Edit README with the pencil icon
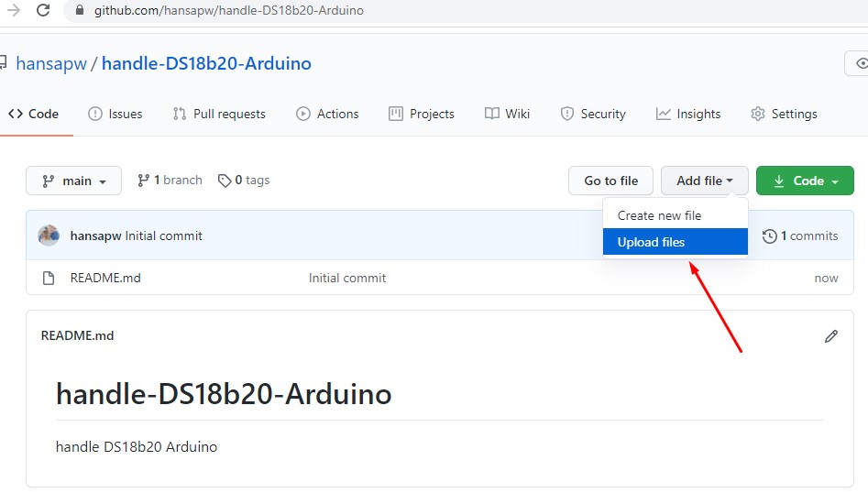Image resolution: width=868 pixels, height=504 pixels. coord(831,336)
